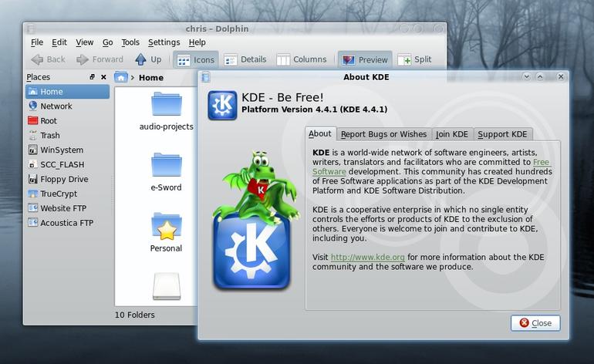Select the e-Sword folder
Image resolution: width=594 pixels, height=364 pixels.
tap(167, 172)
